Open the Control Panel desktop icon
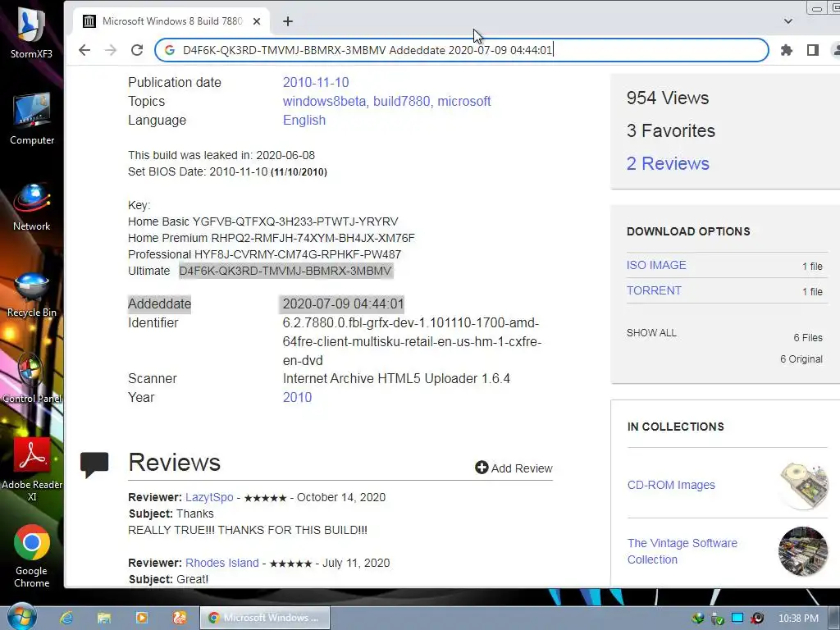The image size is (840, 630). pyautogui.click(x=32, y=379)
